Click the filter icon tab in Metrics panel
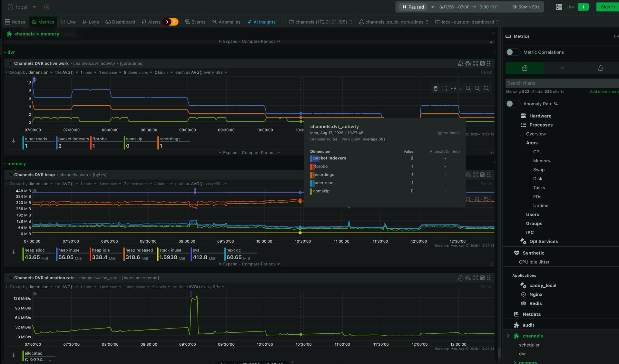The width and height of the screenshot is (619, 364). coord(563,68)
